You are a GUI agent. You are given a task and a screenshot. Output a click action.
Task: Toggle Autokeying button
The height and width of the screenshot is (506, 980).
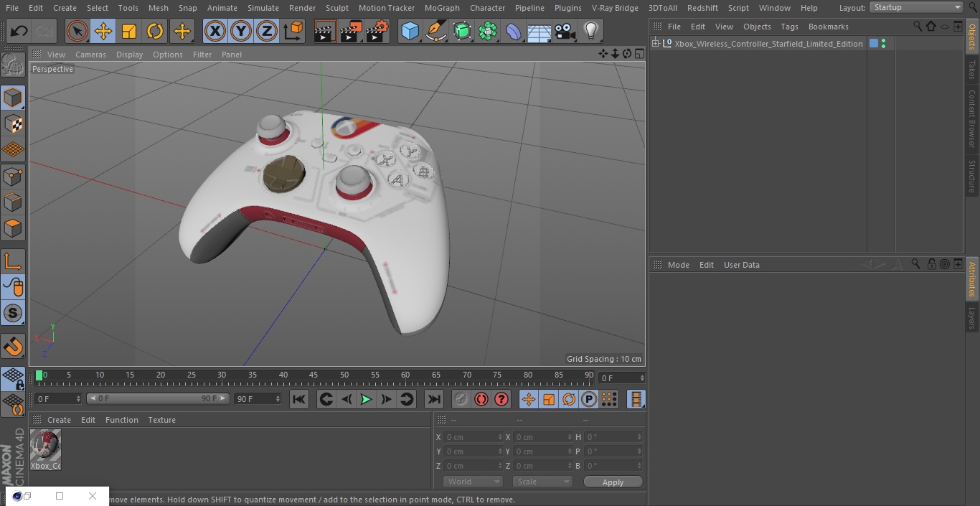[481, 399]
